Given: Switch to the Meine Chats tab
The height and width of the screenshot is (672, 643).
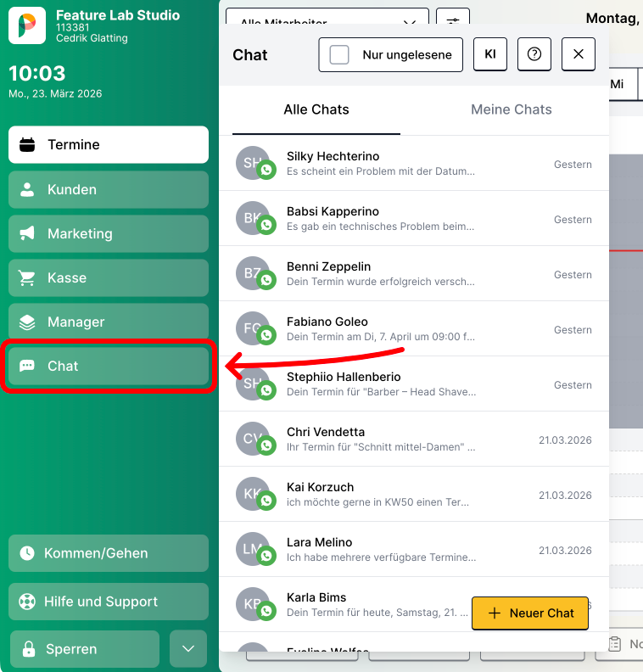Looking at the screenshot, I should (511, 109).
